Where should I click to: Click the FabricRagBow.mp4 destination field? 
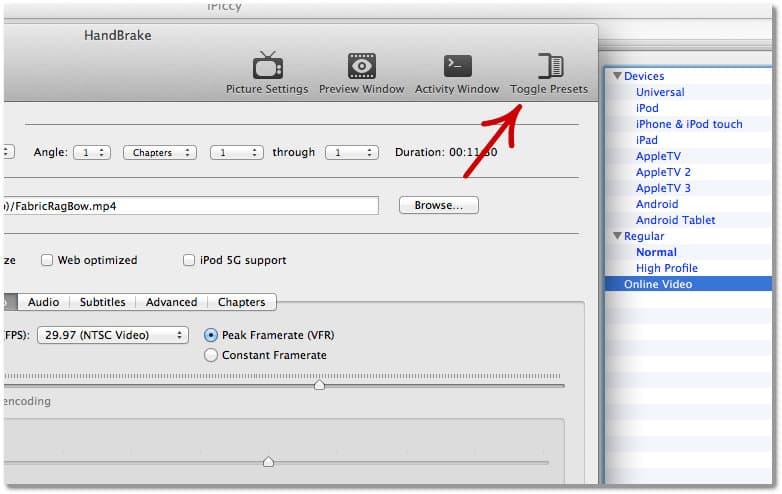pyautogui.click(x=190, y=206)
